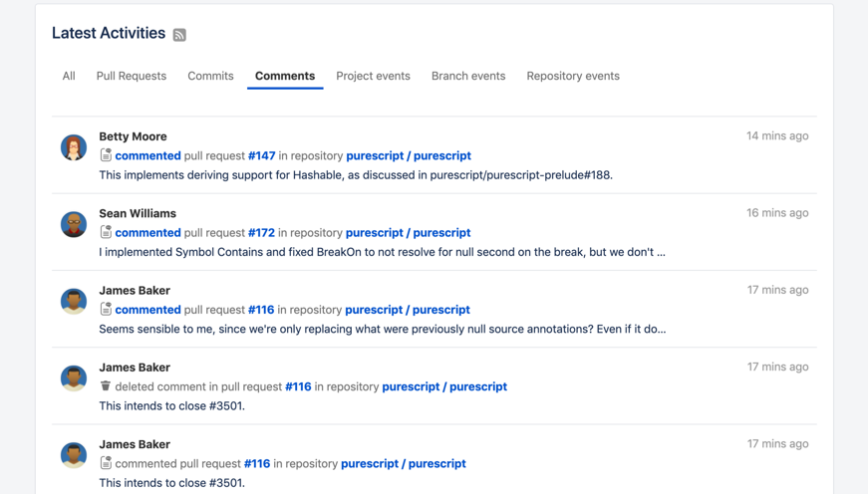Open the RSS feed icon beside Latest Activities
This screenshot has height=494, width=868.
click(x=179, y=35)
